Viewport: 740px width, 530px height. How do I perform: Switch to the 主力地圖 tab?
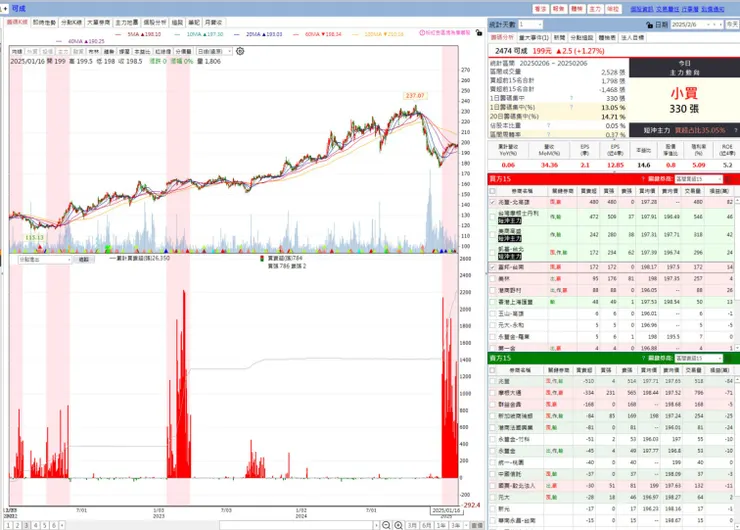point(126,22)
